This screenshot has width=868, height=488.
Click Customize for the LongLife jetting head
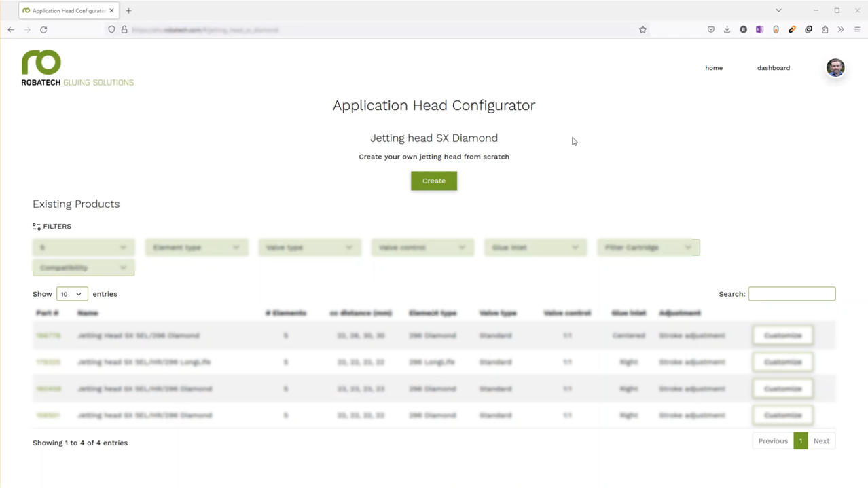(x=782, y=362)
